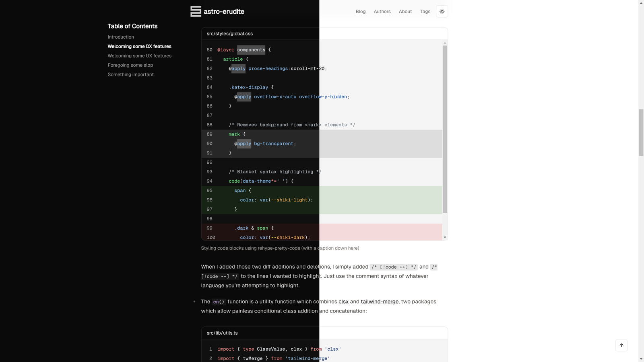Click the scroll-to-top arrow button

pos(621,345)
